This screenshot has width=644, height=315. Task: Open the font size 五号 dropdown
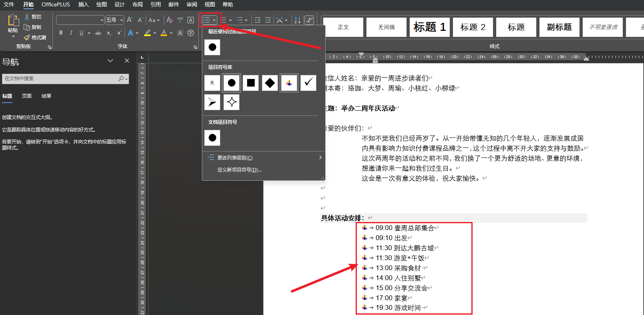121,20
